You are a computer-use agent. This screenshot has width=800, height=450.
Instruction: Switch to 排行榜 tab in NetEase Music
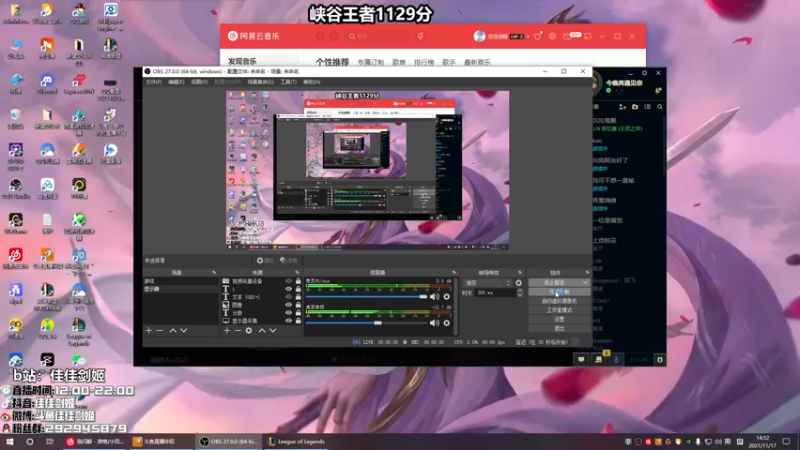tap(424, 62)
